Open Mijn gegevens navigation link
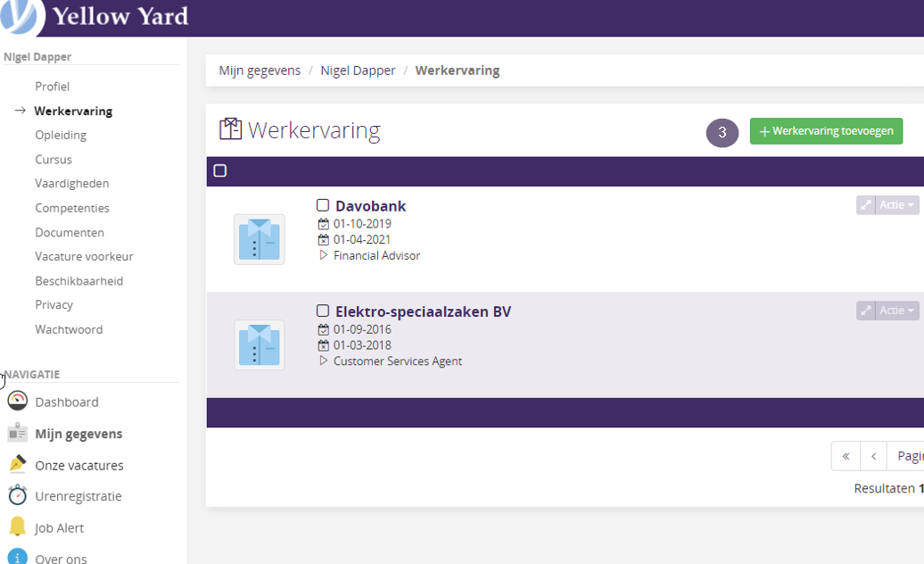The width and height of the screenshot is (924, 564). (x=79, y=434)
